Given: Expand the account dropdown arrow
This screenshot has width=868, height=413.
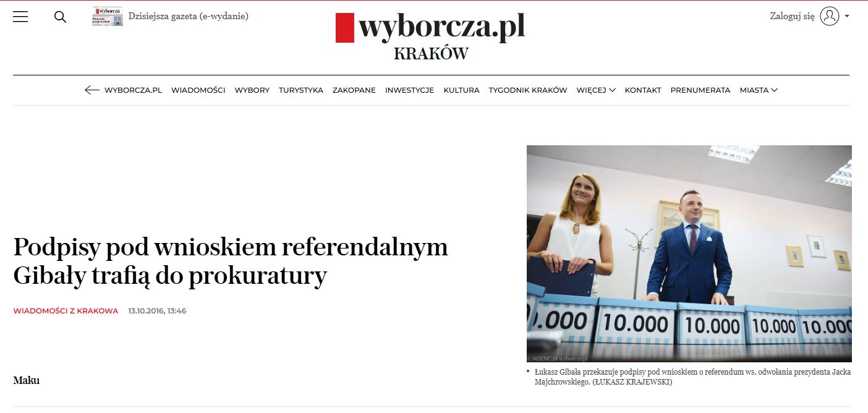Looking at the screenshot, I should 847,17.
